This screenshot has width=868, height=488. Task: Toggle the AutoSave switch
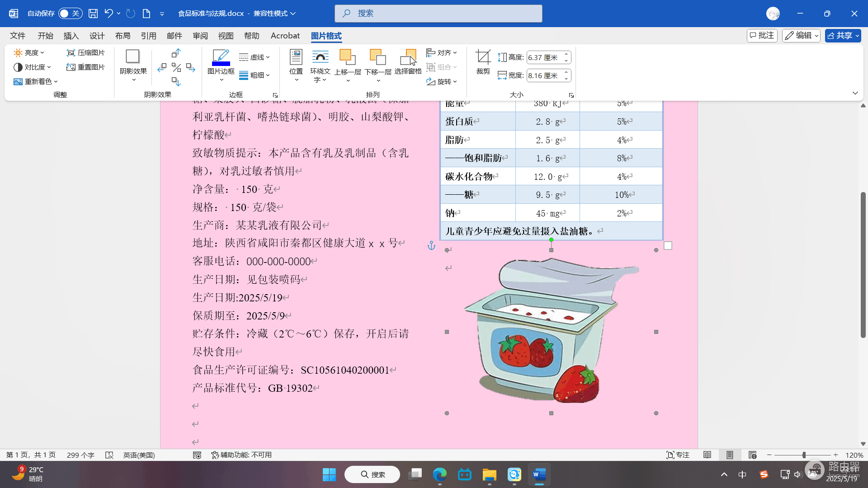pyautogui.click(x=70, y=14)
